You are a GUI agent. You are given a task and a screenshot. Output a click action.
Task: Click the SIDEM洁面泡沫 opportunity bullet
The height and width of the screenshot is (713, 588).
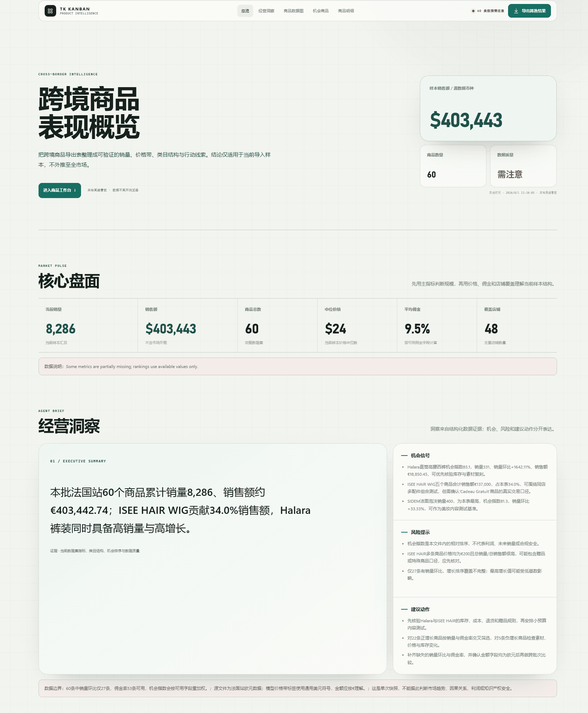(x=468, y=505)
